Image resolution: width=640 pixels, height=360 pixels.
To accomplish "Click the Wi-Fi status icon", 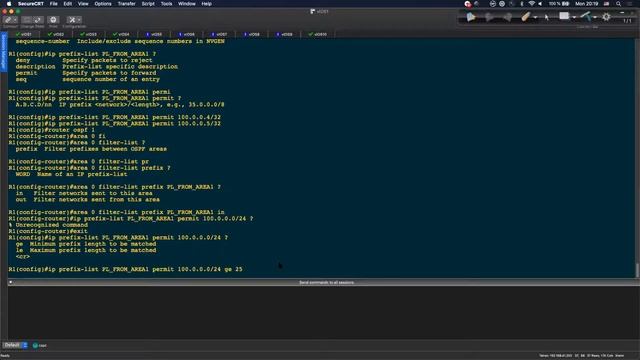I will 531,4.
